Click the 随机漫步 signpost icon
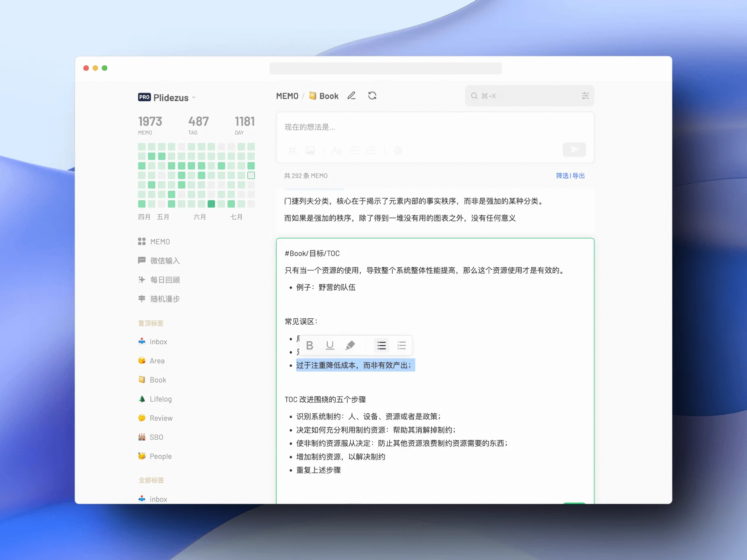The height and width of the screenshot is (560, 747). 142,298
